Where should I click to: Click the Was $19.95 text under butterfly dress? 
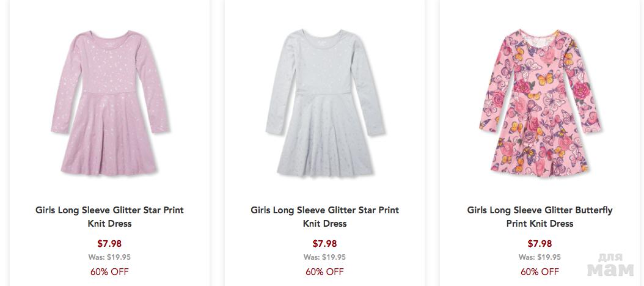click(540, 257)
